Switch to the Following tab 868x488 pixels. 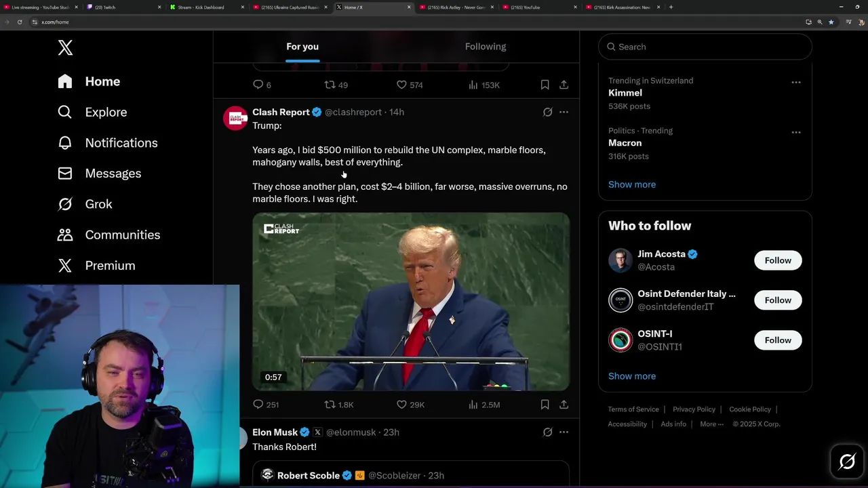point(486,47)
